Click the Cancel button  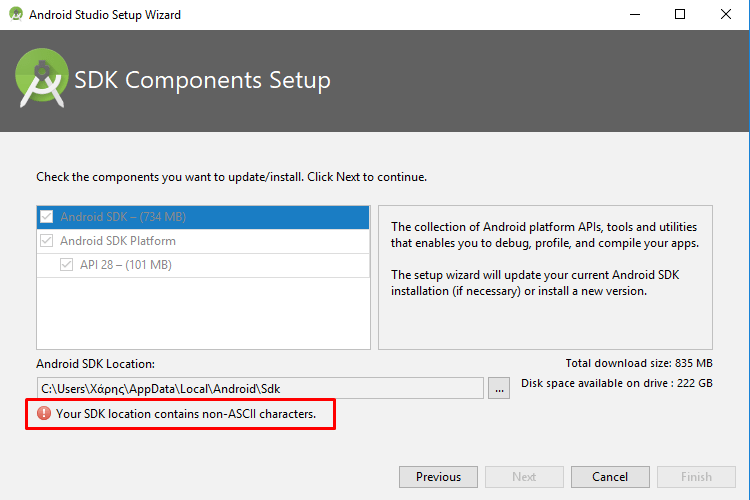coord(610,477)
